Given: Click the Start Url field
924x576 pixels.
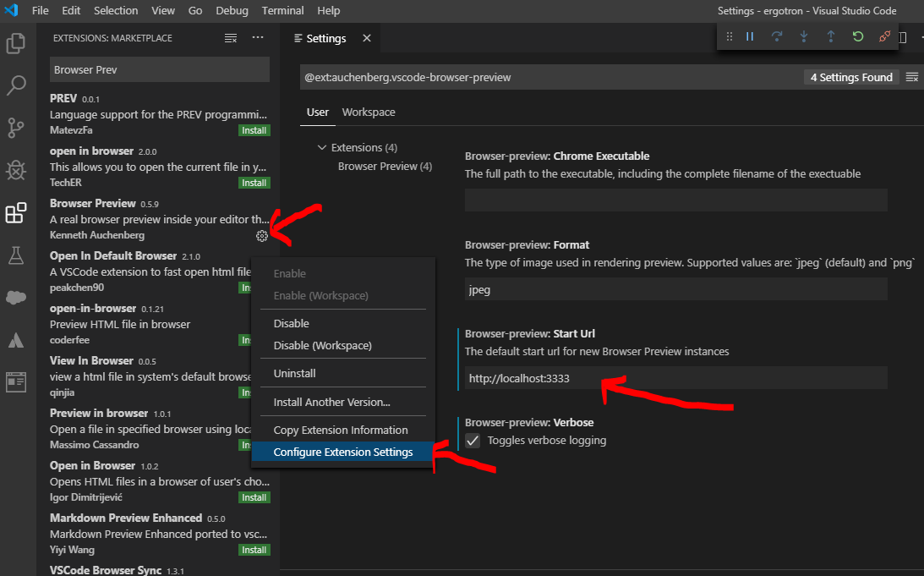Looking at the screenshot, I should click(676, 378).
